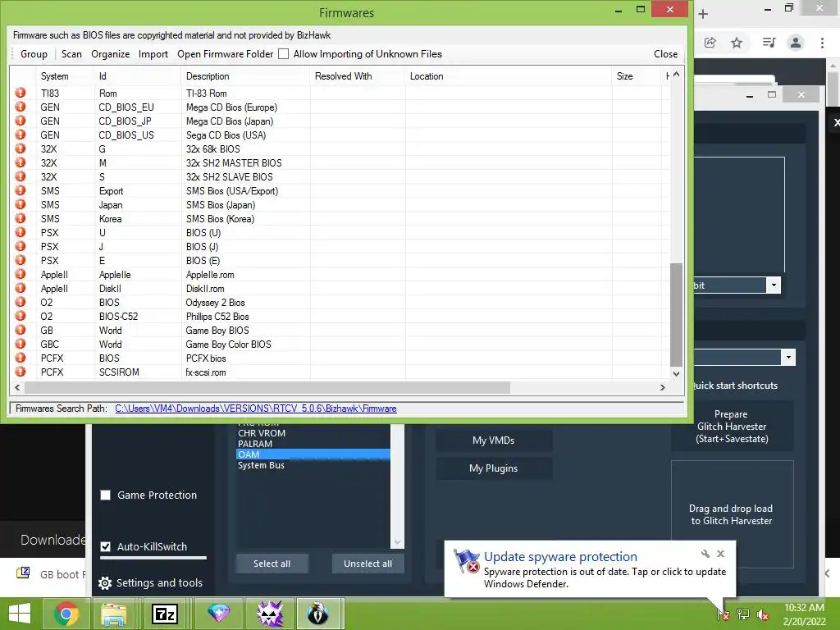Expand the dropdown ending in 'bit'

tap(774, 285)
